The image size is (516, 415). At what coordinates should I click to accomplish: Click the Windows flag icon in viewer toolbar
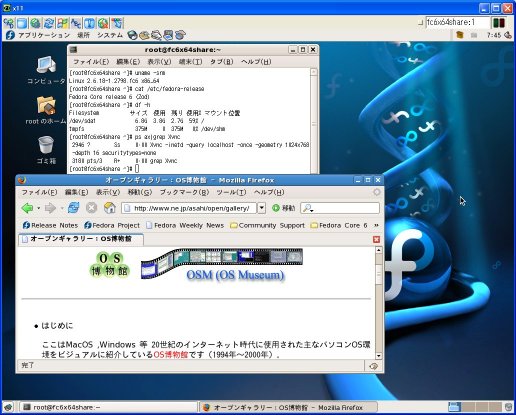tap(63, 23)
